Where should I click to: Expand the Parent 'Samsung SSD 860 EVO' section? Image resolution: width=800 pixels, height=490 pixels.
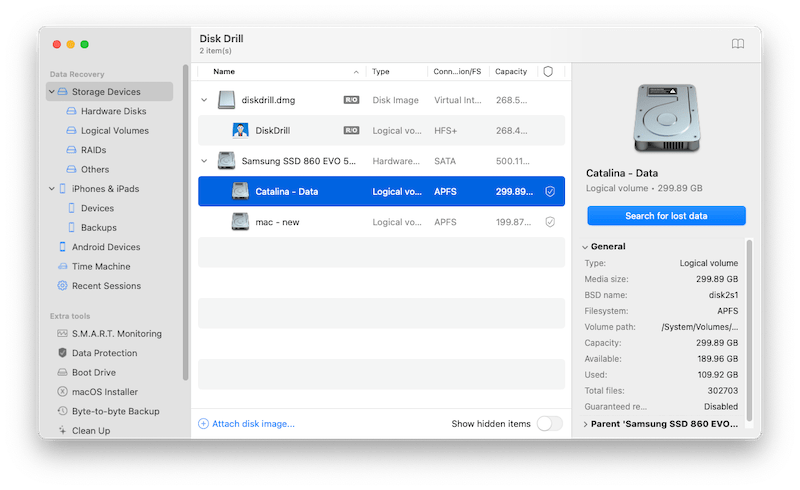[x=586, y=424]
